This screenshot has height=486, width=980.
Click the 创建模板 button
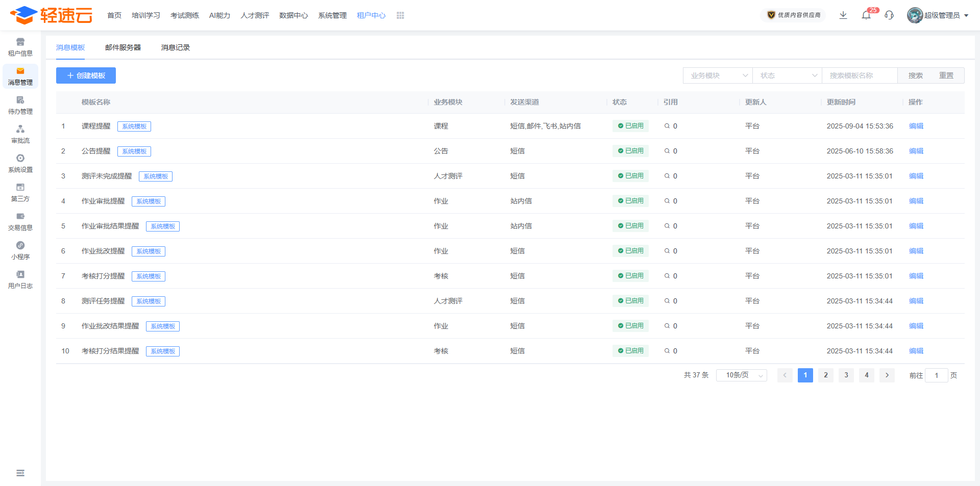click(x=86, y=75)
